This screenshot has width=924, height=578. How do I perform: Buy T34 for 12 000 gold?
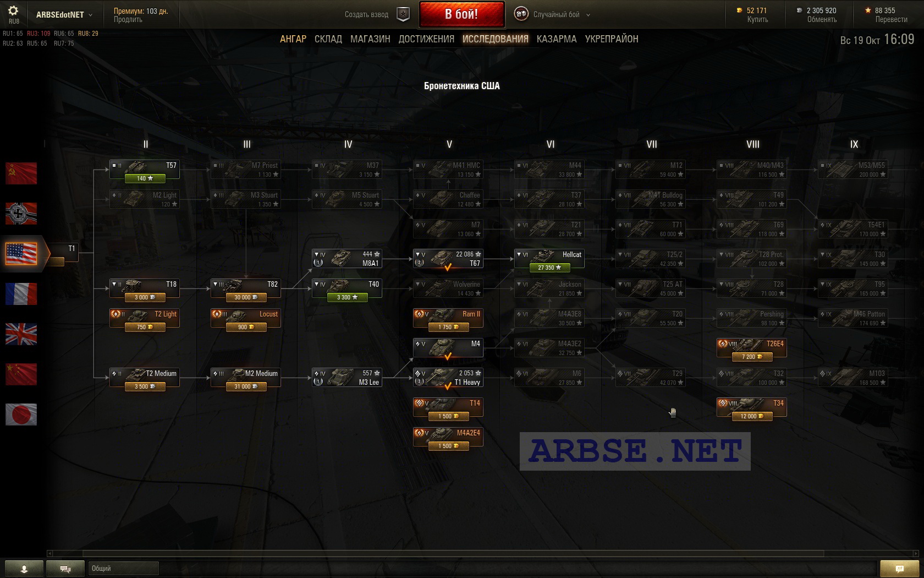(x=752, y=416)
